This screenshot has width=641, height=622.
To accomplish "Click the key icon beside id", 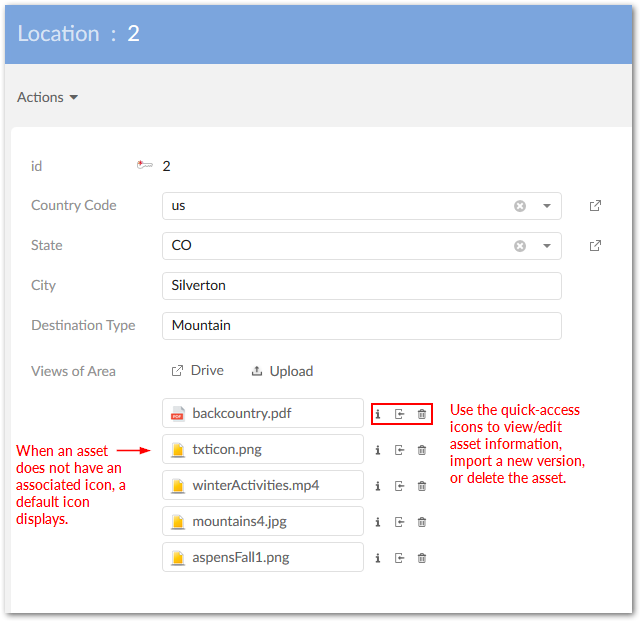I will (x=144, y=165).
